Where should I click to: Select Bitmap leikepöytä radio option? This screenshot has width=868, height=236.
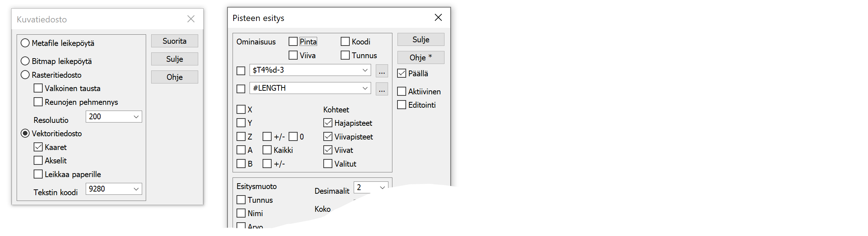[25, 61]
